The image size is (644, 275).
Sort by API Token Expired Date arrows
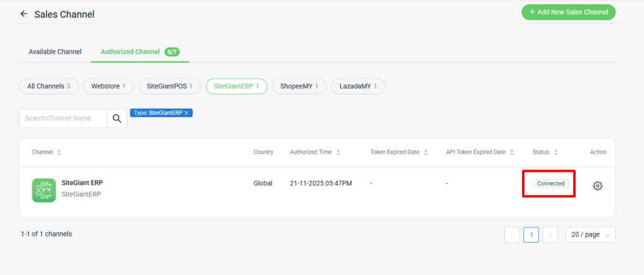click(512, 152)
